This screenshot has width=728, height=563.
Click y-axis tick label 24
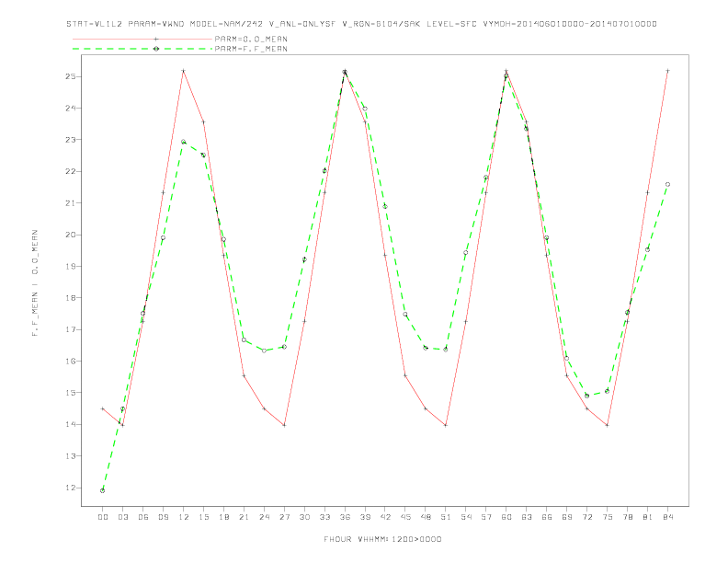point(70,109)
